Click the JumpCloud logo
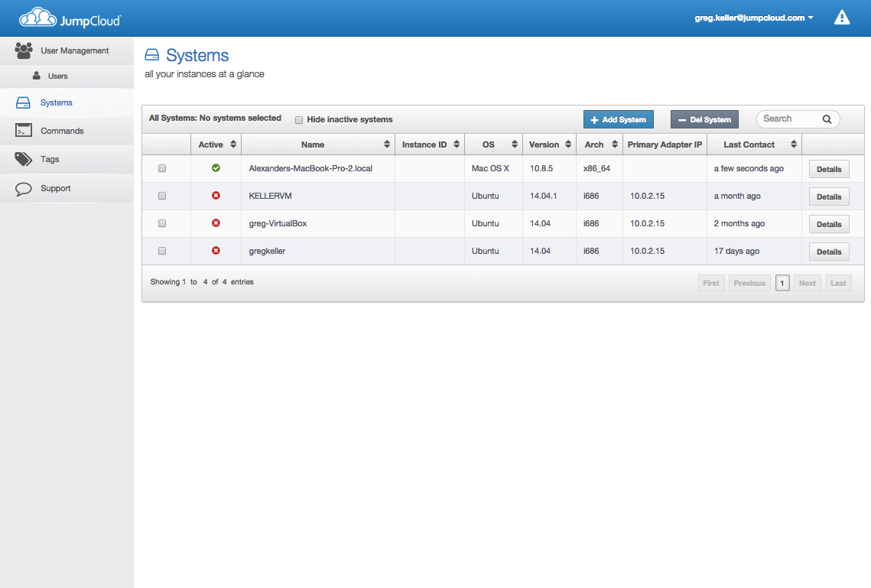Screen dimensions: 871x588 coord(70,18)
